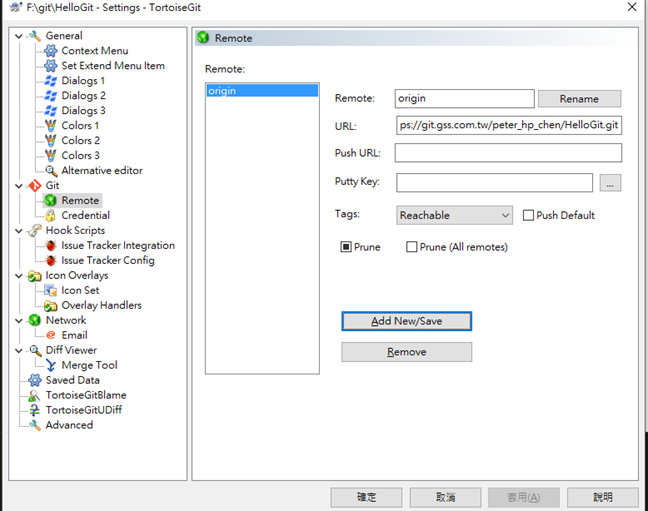Click the Icon Overlays folder icon

pyautogui.click(x=35, y=275)
